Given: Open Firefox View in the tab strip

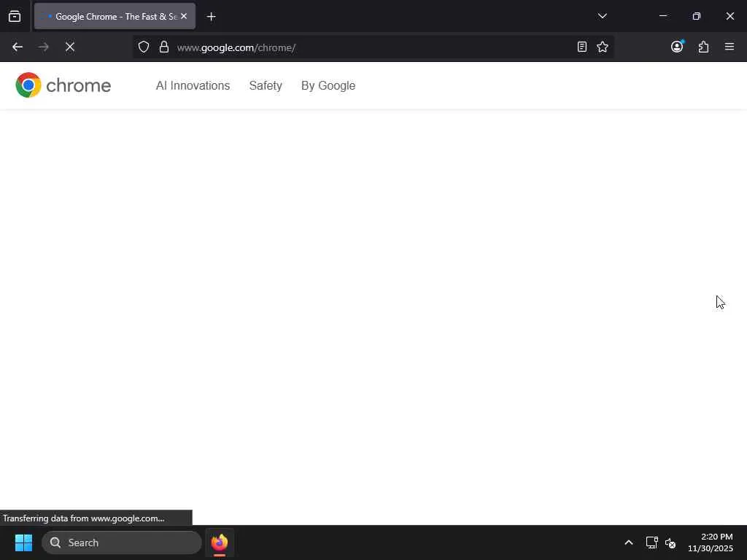Looking at the screenshot, I should 15,16.
